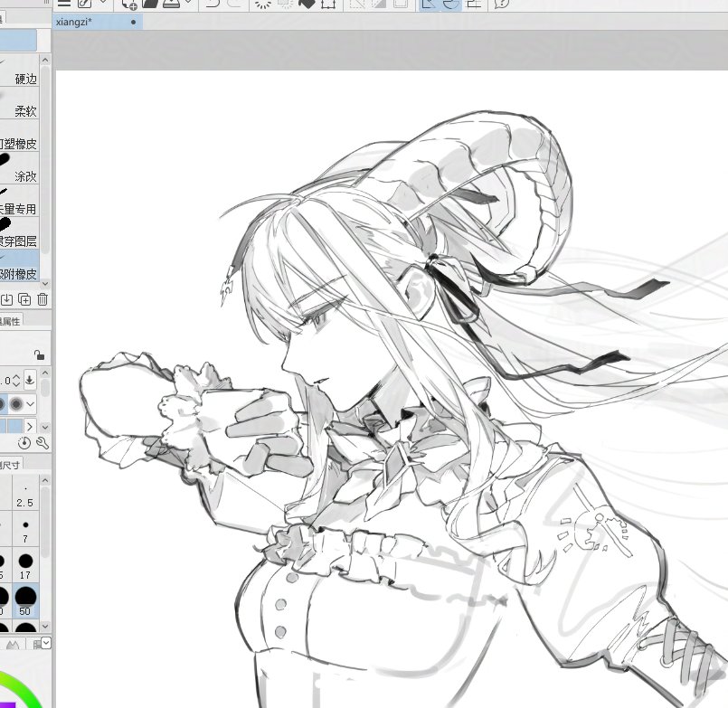Open the hamburger menu in command bar

pyautogui.click(x=64, y=3)
